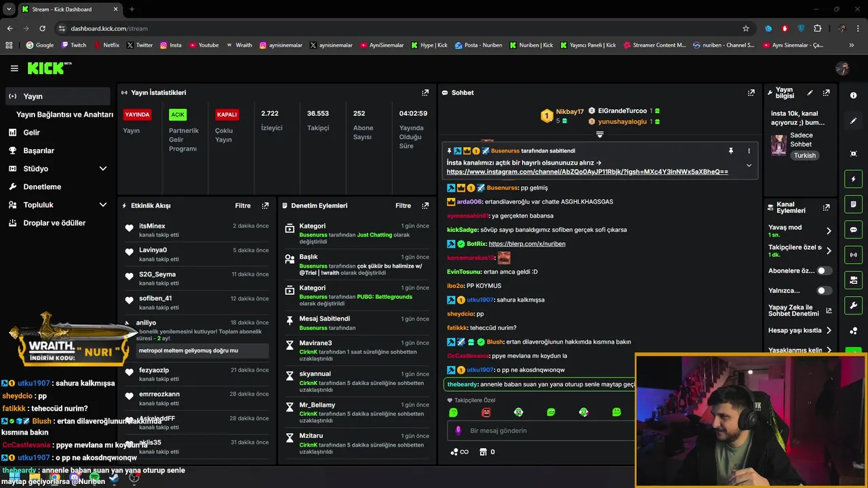Viewport: 868px width, 488px height.
Task: Click username Nikbay17 in leaderboard
Action: [570, 111]
